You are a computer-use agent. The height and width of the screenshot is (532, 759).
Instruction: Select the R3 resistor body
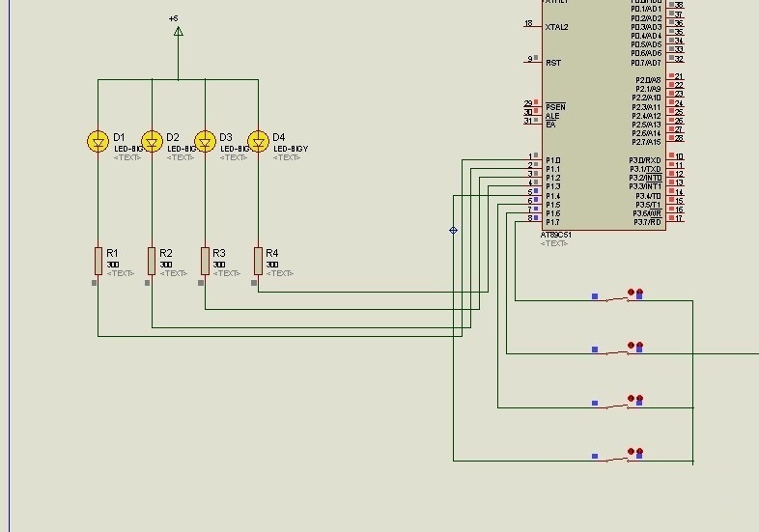point(206,261)
